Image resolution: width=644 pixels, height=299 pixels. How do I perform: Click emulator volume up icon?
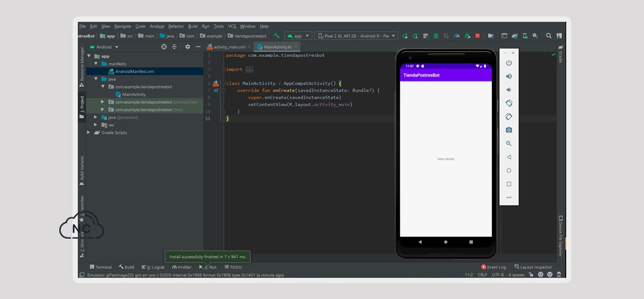coord(509,76)
